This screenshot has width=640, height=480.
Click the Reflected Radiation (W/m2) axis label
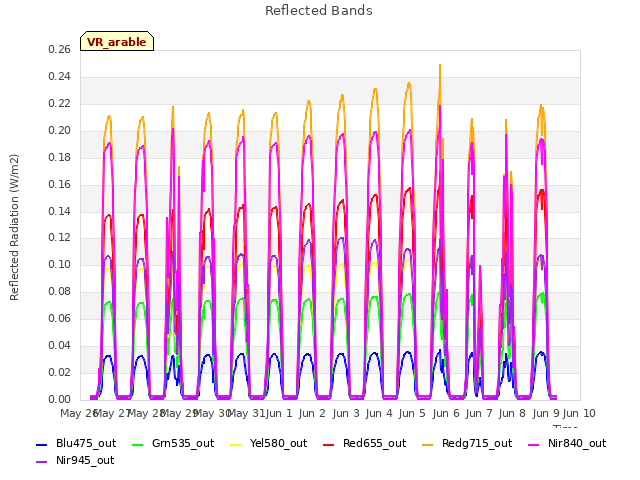point(14,227)
